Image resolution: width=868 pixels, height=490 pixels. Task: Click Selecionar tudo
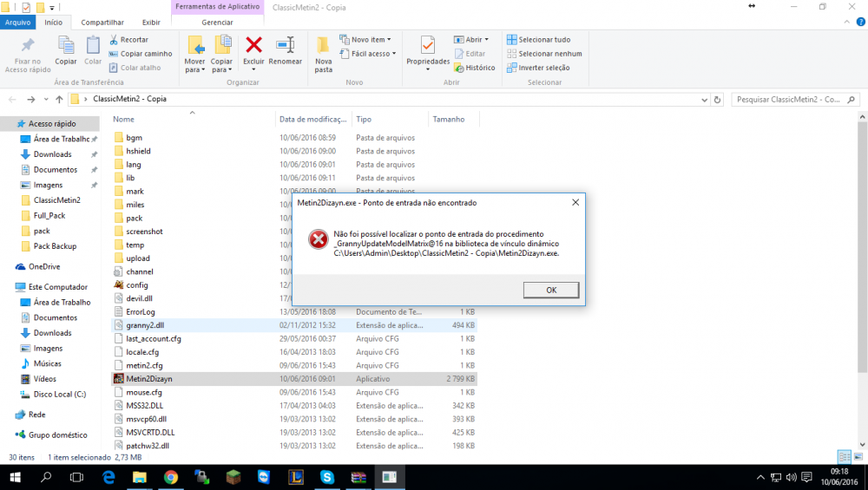coord(539,40)
